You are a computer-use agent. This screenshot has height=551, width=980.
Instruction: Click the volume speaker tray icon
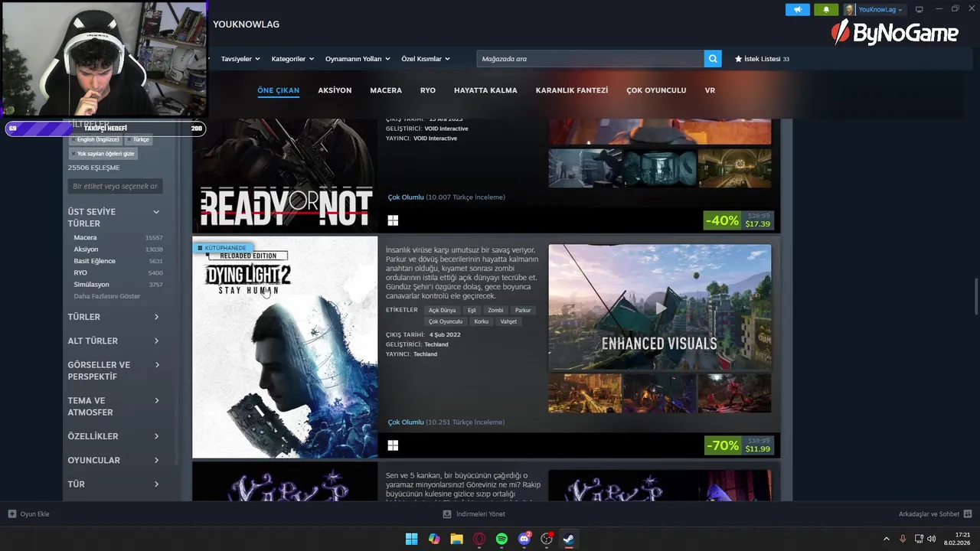932,539
